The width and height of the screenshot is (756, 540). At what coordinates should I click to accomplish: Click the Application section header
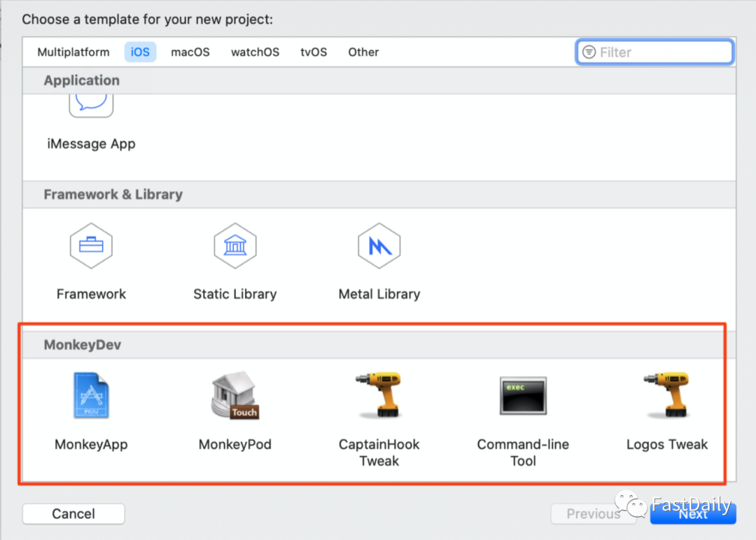[x=81, y=80]
